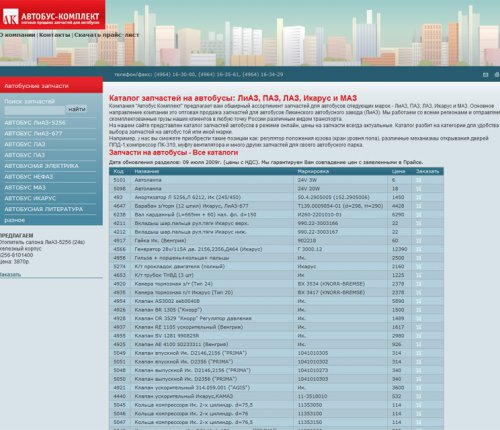Open the АВТОБУС ИКАРУС category
This screenshot has width=500, height=430.
click(30, 198)
